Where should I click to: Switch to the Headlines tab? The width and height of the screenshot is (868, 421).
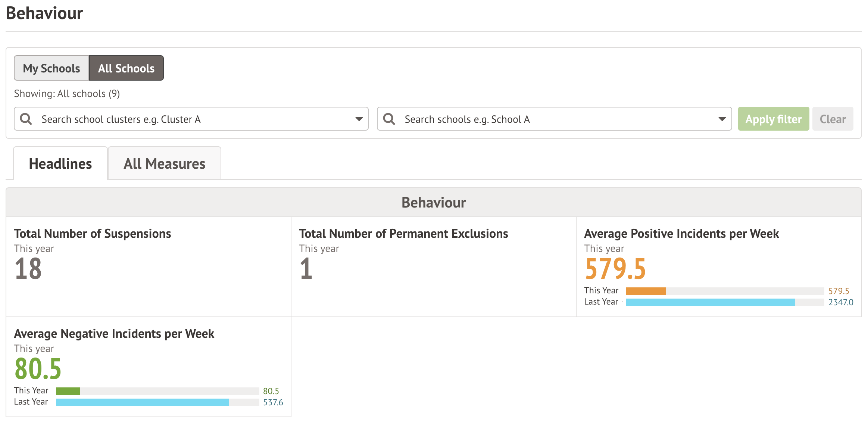[x=60, y=164]
